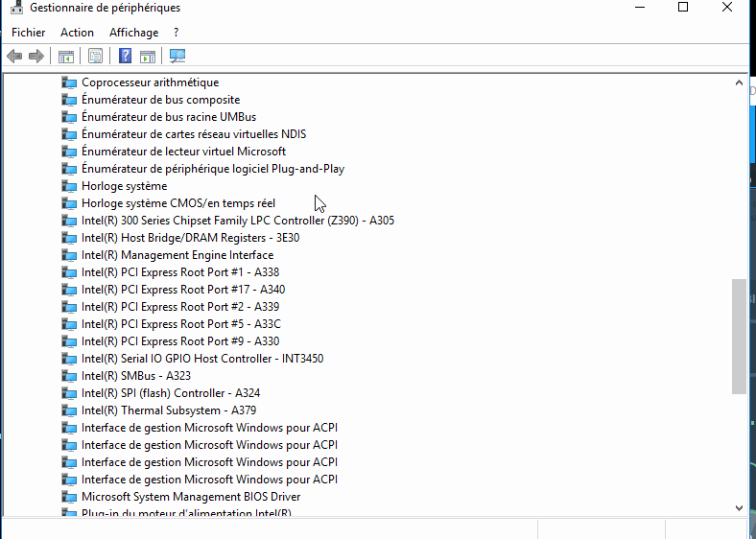
Task: Select the Horloge système entry
Action: pos(125,186)
